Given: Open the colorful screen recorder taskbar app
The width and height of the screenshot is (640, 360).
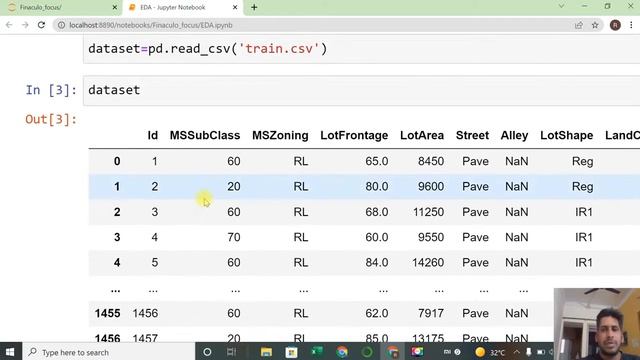Looking at the screenshot, I should [417, 352].
